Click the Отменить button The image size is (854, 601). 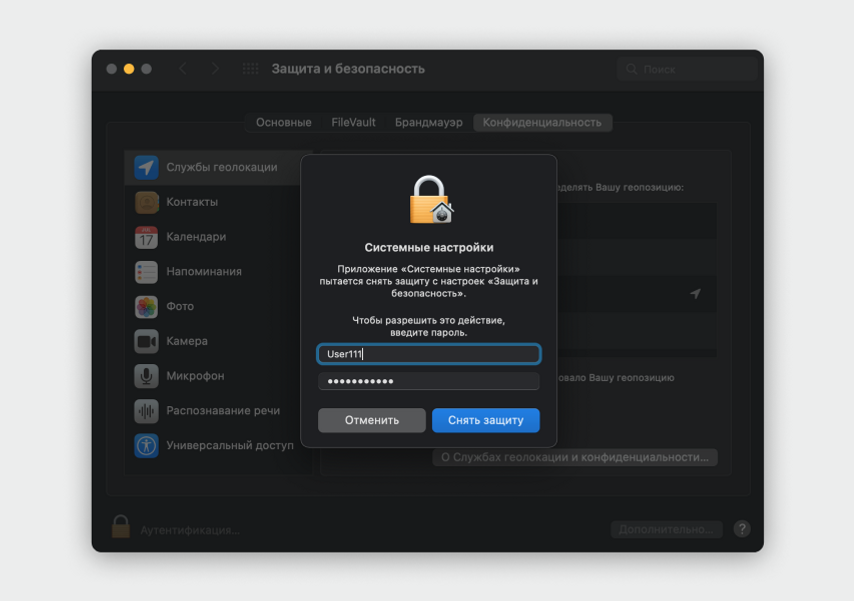pyautogui.click(x=372, y=420)
